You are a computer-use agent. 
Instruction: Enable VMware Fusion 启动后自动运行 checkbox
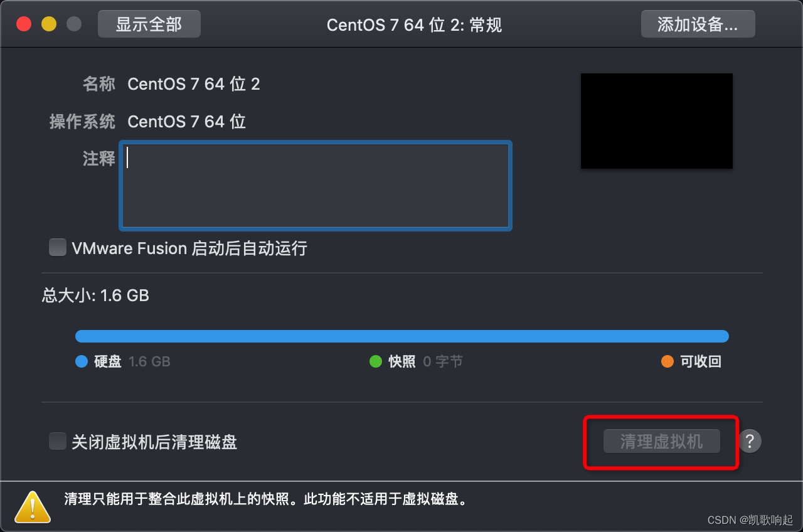(x=58, y=248)
